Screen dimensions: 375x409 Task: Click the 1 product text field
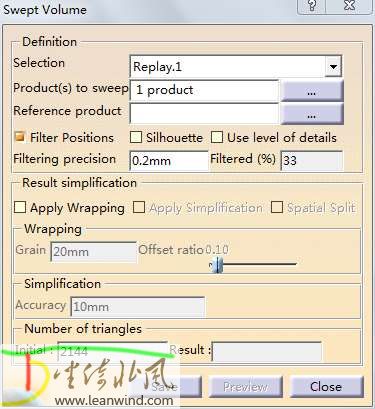point(204,90)
